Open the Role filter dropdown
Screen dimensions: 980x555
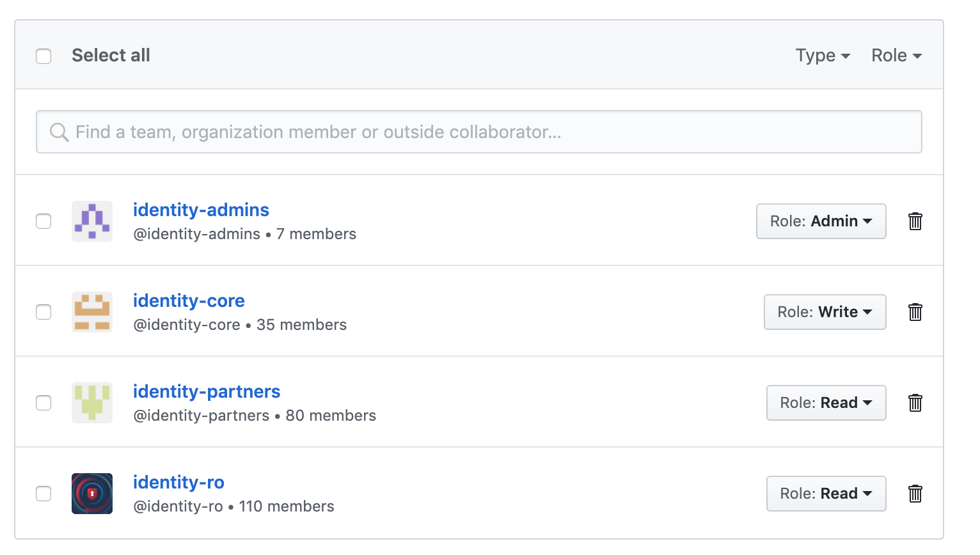(x=896, y=56)
